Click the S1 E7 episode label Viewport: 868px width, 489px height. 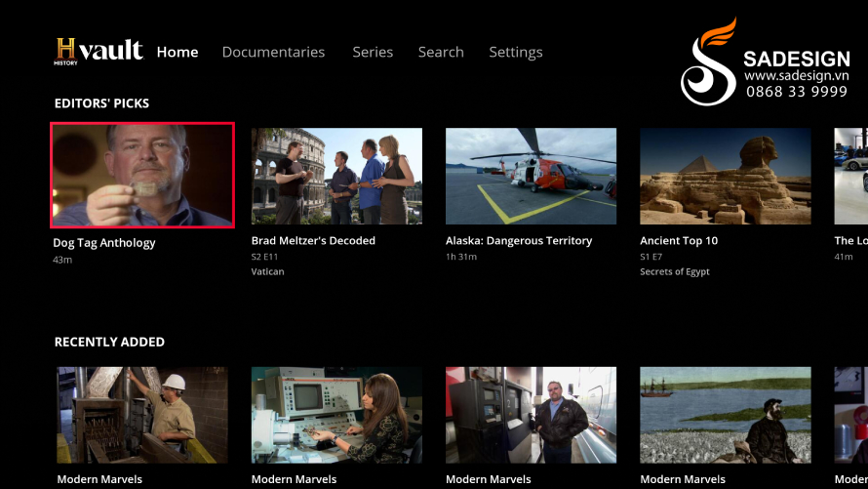(x=651, y=257)
